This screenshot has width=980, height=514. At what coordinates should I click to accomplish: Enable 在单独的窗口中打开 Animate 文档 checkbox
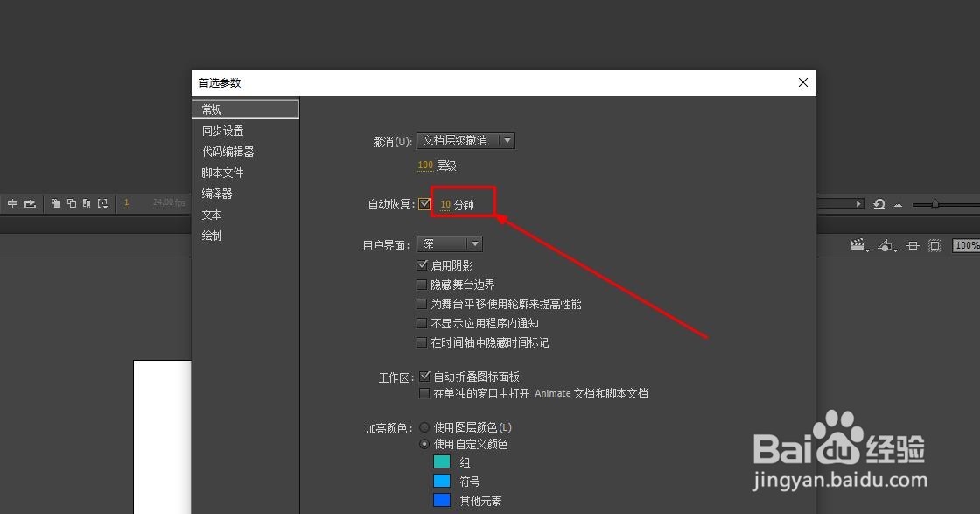tap(424, 393)
